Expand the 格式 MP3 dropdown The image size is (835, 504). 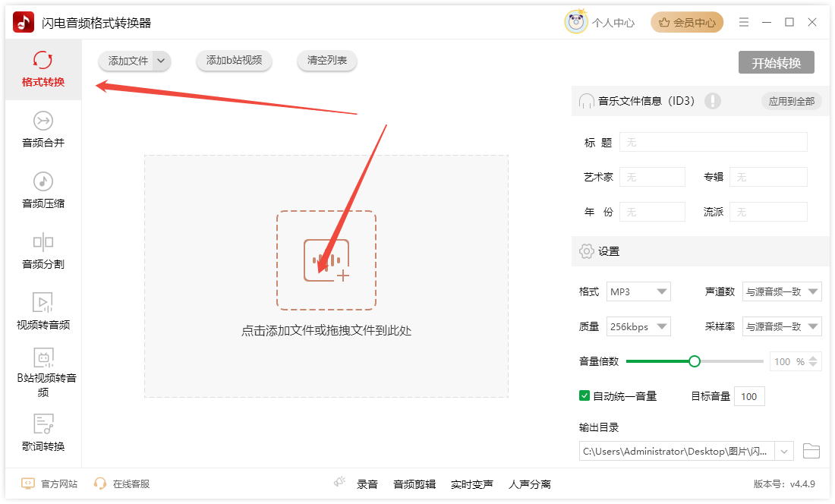click(638, 291)
